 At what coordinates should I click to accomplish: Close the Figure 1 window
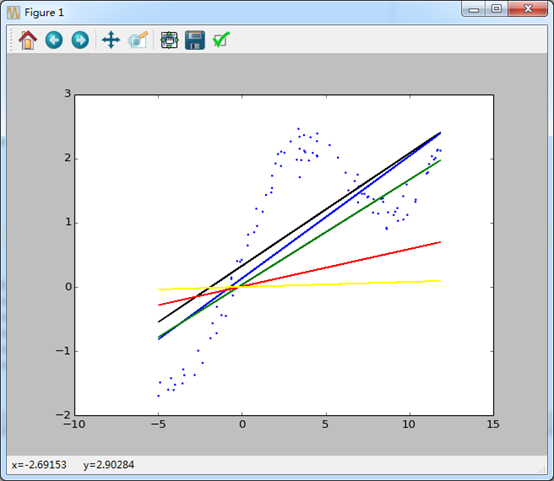pyautogui.click(x=528, y=9)
